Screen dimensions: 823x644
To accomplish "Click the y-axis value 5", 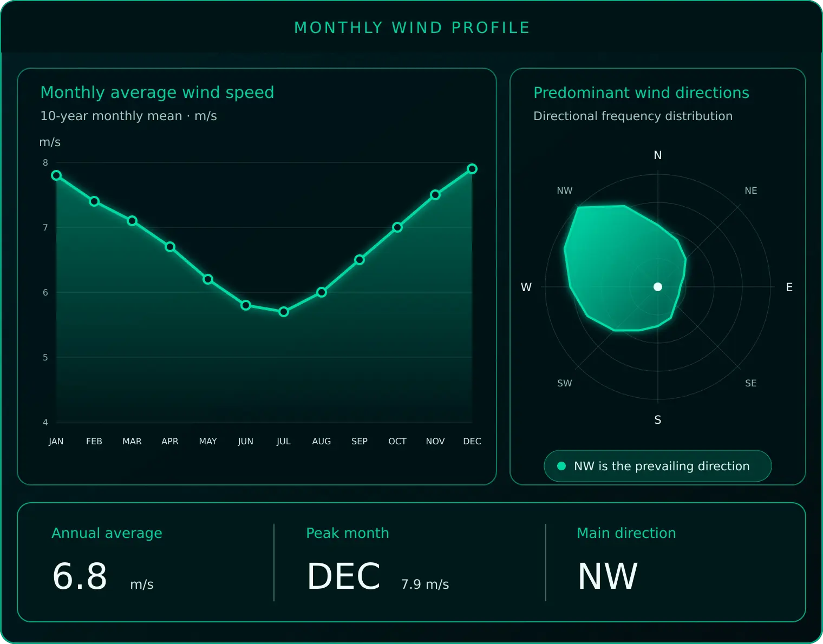I will tap(45, 357).
